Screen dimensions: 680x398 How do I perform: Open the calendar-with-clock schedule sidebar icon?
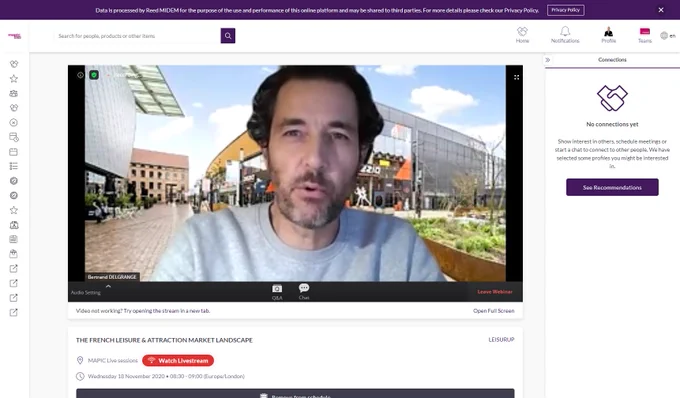(x=14, y=137)
